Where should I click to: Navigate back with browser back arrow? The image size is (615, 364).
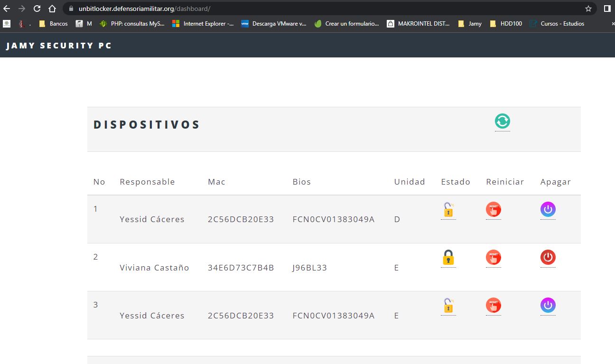[7, 9]
